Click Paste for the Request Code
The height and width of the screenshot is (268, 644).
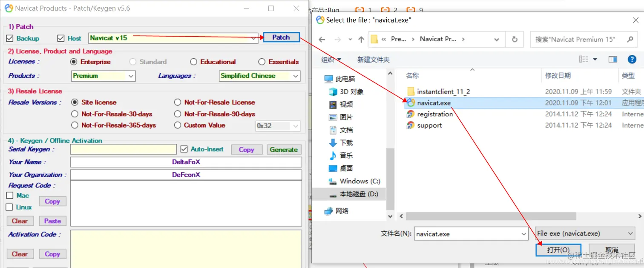(x=52, y=221)
